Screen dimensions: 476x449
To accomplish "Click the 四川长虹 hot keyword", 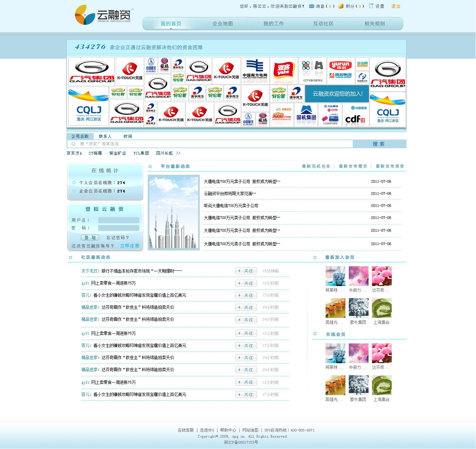I will point(164,153).
